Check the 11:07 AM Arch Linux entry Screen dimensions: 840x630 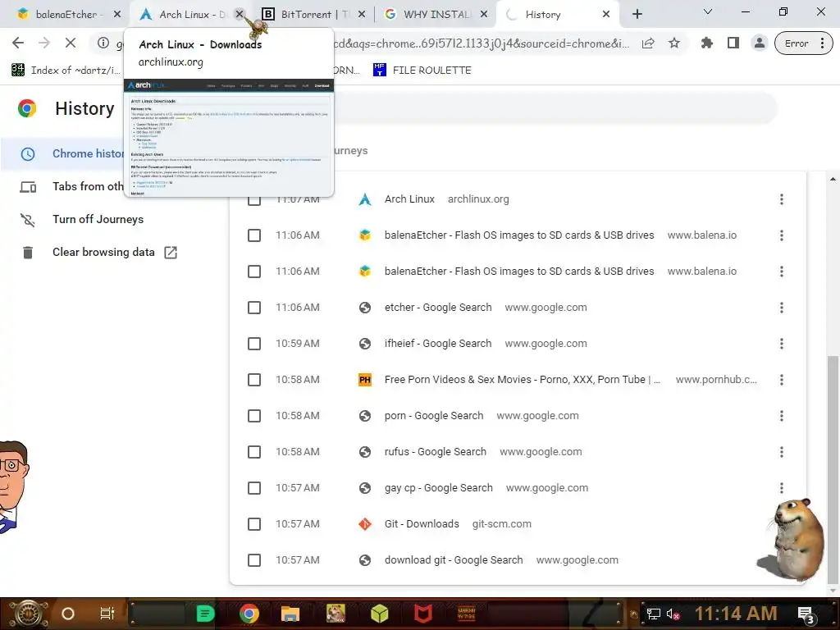(x=254, y=199)
